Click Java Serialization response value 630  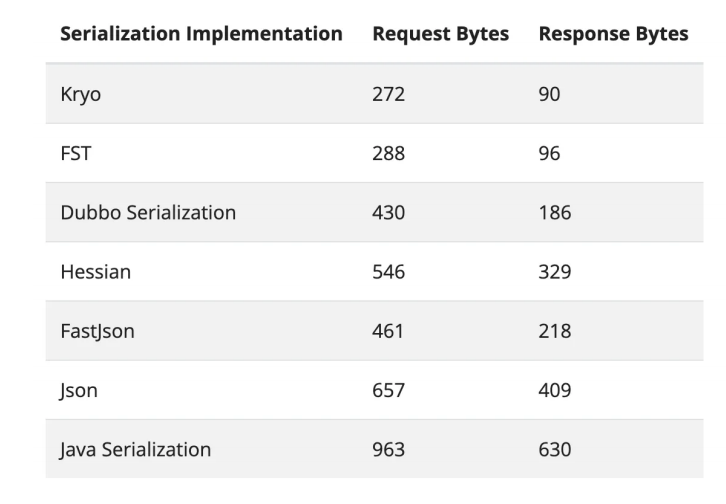tap(554, 449)
